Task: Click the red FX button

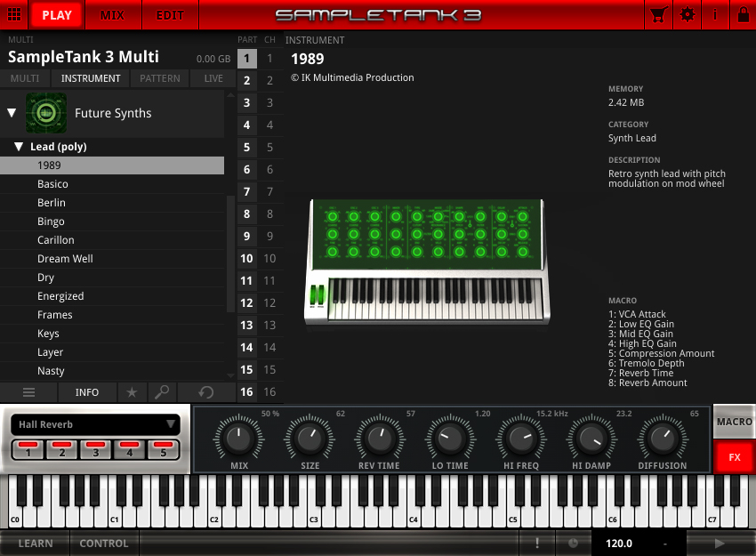Action: click(735, 457)
